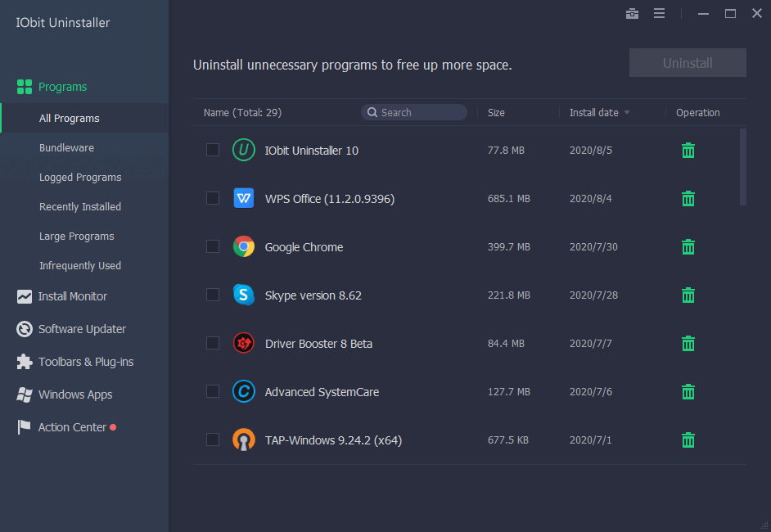Open the Install Monitor section

[73, 296]
